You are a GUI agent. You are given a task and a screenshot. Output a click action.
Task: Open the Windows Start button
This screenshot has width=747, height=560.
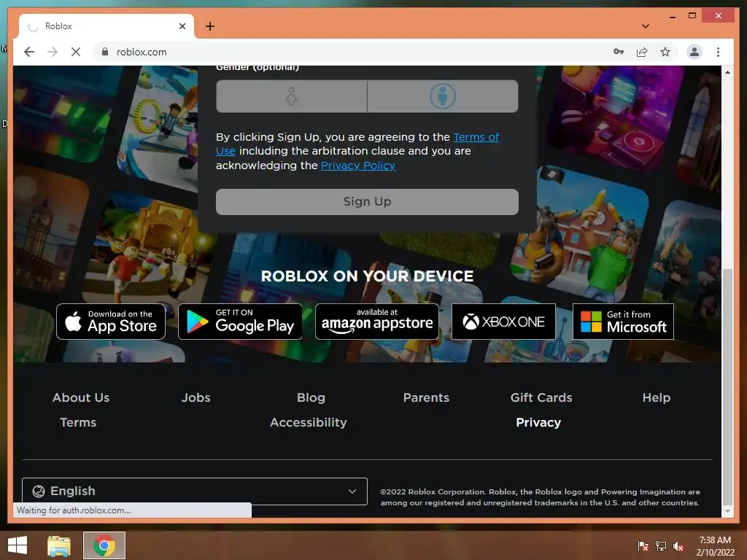pos(18,545)
